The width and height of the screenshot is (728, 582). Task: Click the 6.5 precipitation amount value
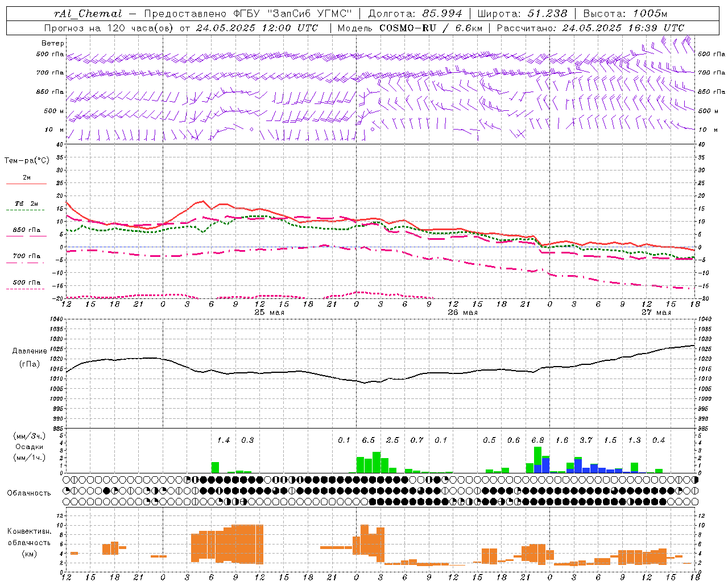369,440
